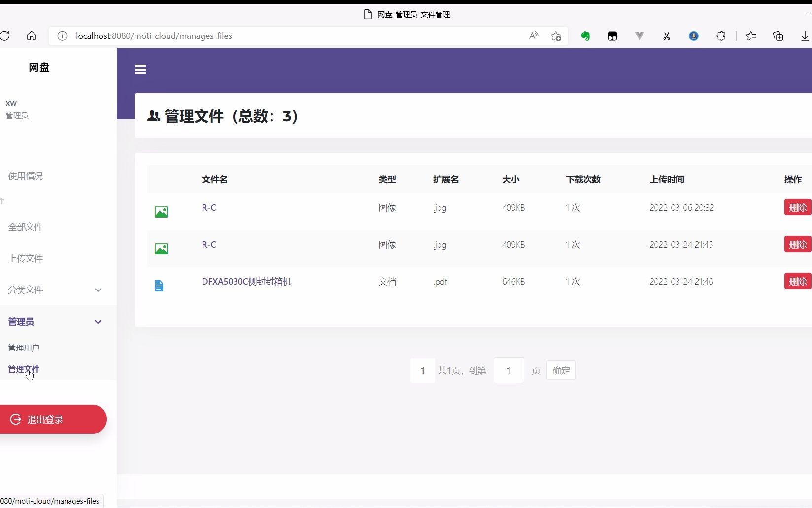Open the favorites list icon
Image resolution: width=812 pixels, height=508 pixels.
click(x=751, y=36)
